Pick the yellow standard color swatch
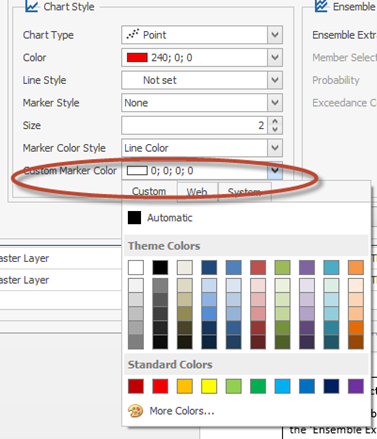The height and width of the screenshot is (439, 377). pos(209,386)
